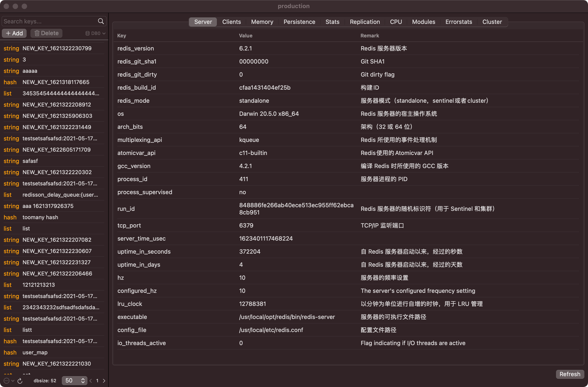Image resolution: width=588 pixels, height=387 pixels.
Task: Open the Replication tab
Action: pyautogui.click(x=364, y=22)
